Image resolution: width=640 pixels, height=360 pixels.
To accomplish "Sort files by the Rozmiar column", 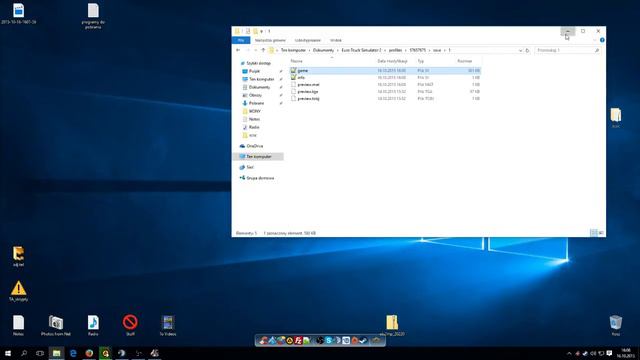I will [464, 61].
